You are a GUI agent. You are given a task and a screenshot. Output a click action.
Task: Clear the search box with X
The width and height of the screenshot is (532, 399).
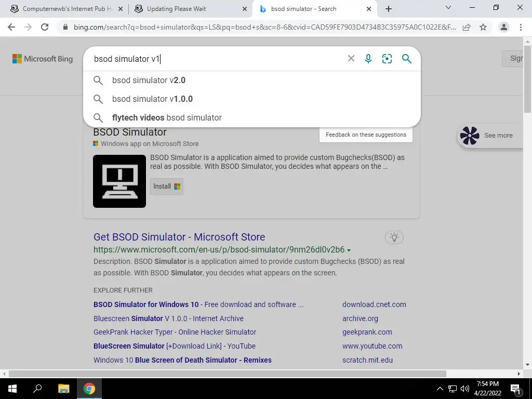(x=351, y=58)
